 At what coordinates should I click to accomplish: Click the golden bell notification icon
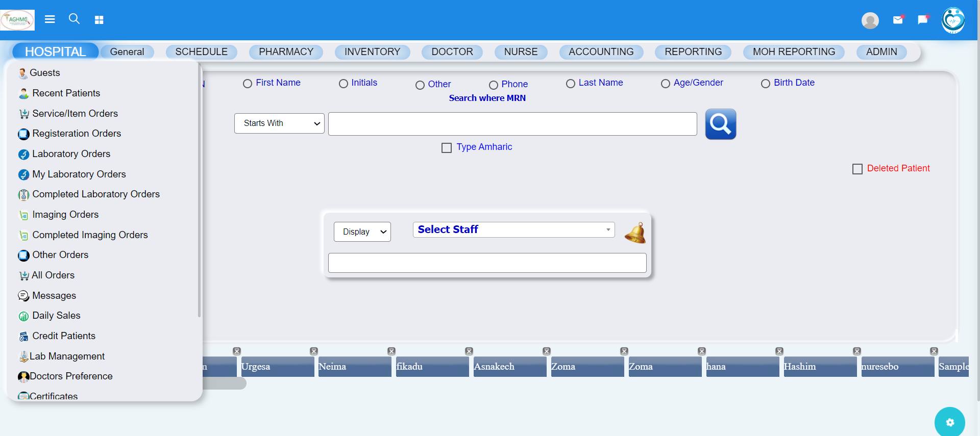[635, 233]
